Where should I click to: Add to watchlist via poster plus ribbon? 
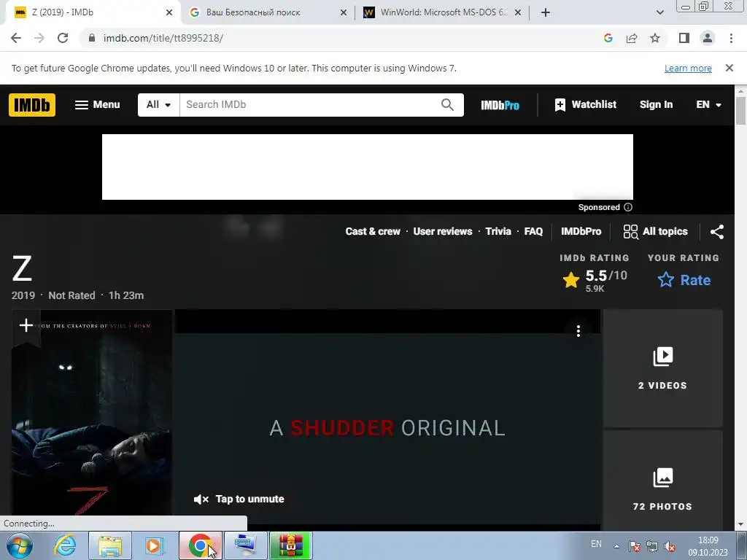click(x=26, y=326)
